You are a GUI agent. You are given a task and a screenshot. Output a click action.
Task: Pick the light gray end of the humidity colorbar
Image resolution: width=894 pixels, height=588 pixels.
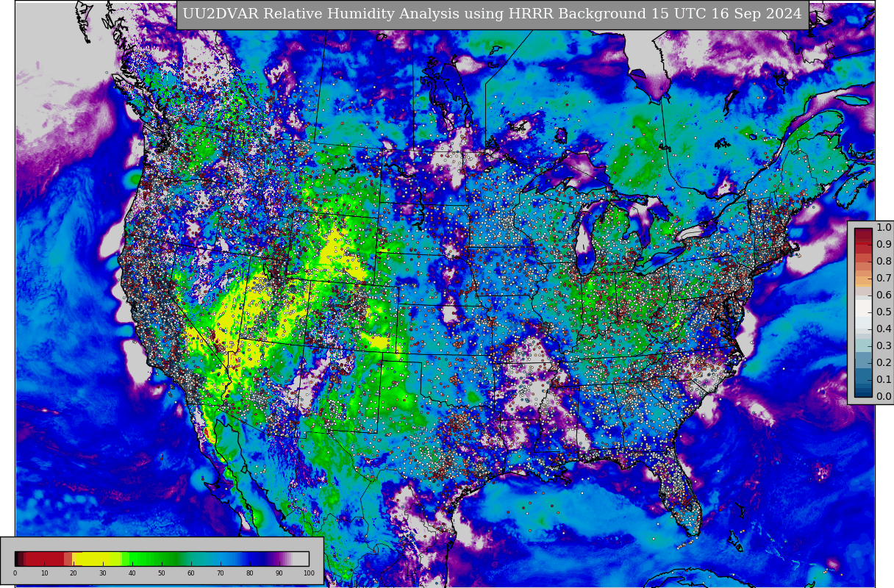point(301,559)
